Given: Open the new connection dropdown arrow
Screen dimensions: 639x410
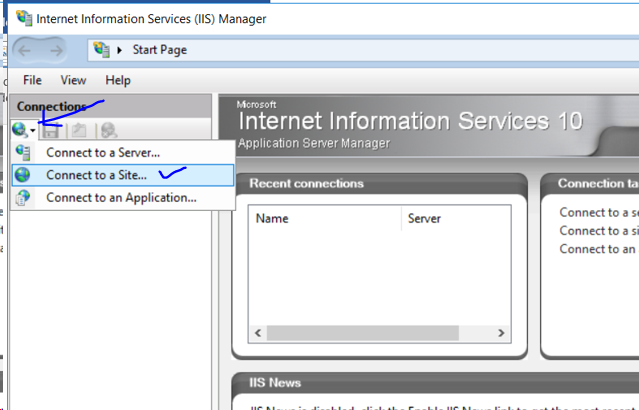Looking at the screenshot, I should 33,130.
